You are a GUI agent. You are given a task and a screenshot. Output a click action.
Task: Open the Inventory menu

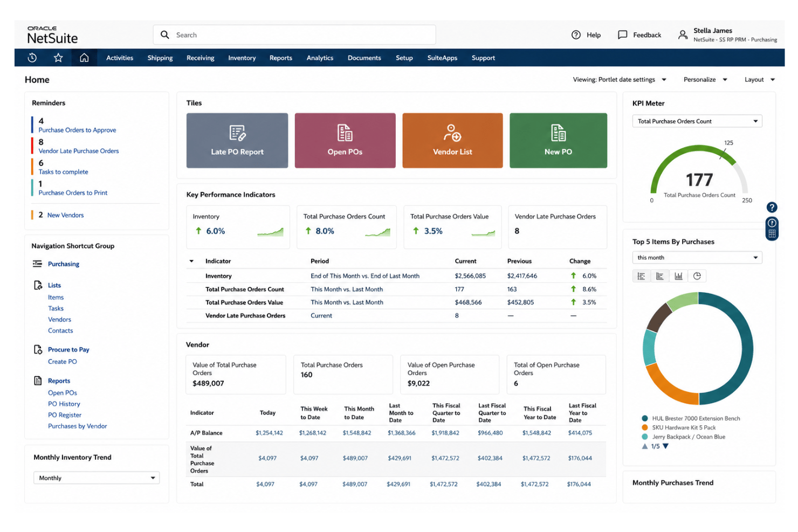point(242,58)
